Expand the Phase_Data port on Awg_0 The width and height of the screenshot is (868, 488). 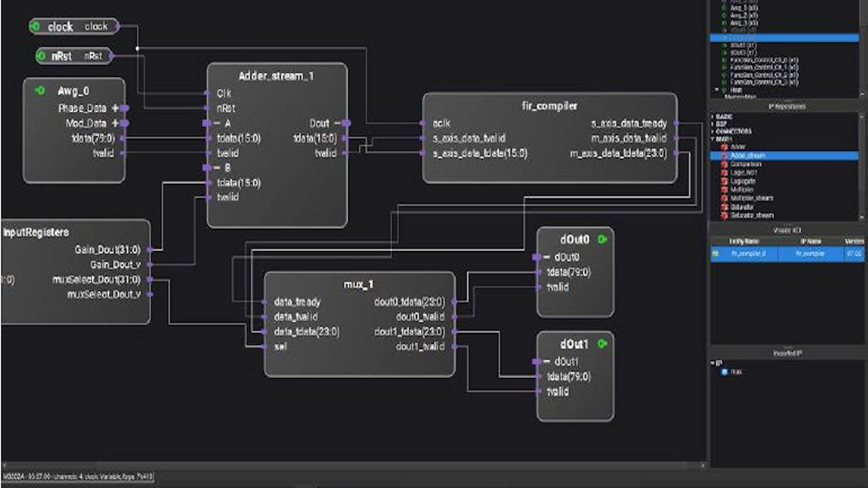point(116,108)
